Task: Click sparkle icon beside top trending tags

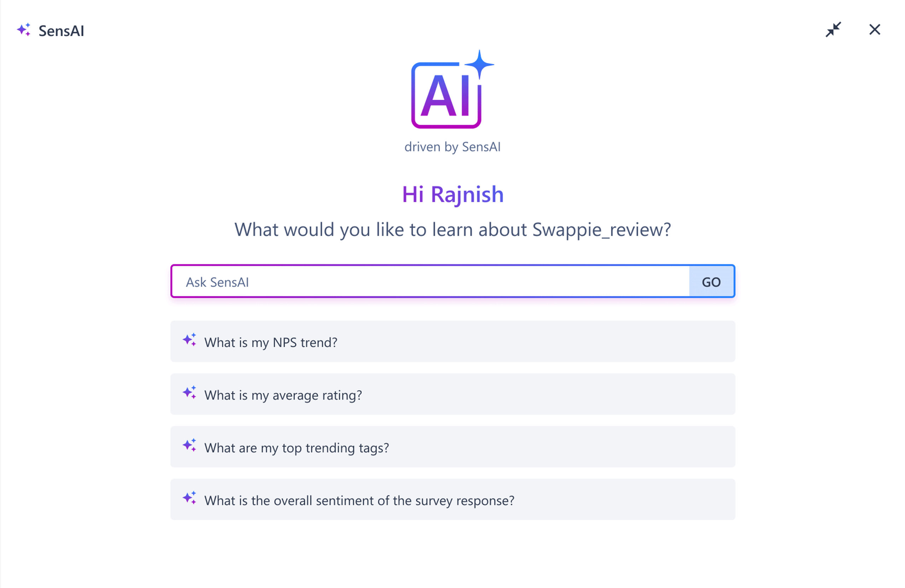Action: [189, 446]
